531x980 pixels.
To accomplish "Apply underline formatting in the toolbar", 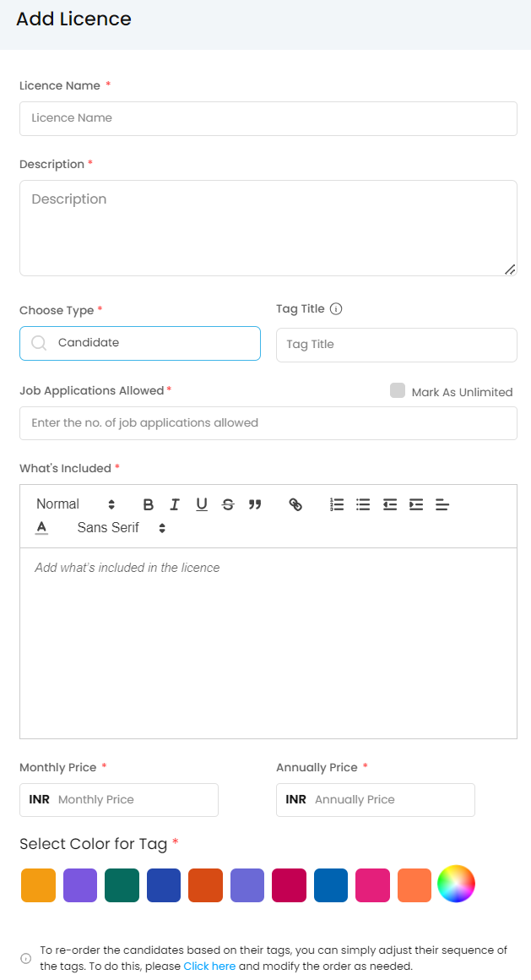I will [x=202, y=504].
